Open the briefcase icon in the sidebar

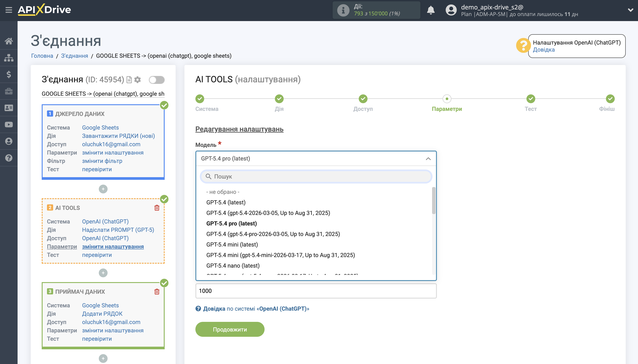coord(9,91)
